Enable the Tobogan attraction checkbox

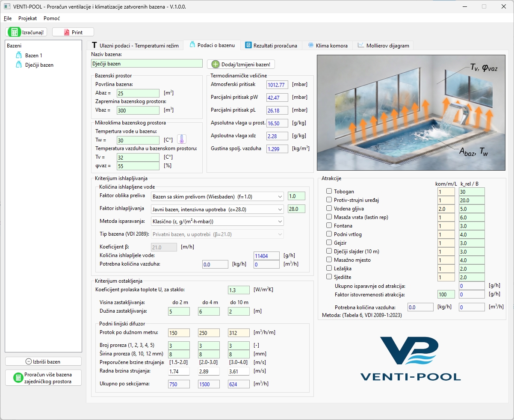[329, 192]
